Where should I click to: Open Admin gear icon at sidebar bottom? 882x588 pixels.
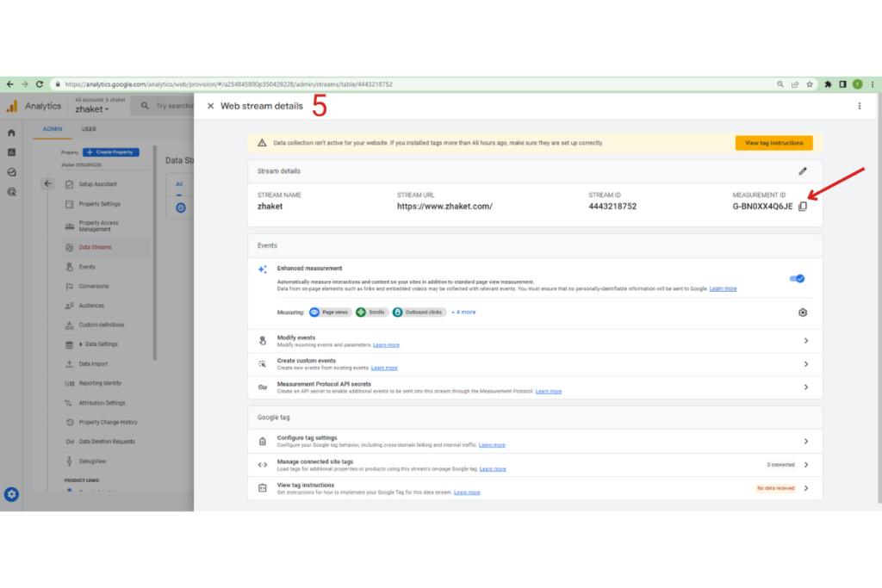pyautogui.click(x=11, y=494)
